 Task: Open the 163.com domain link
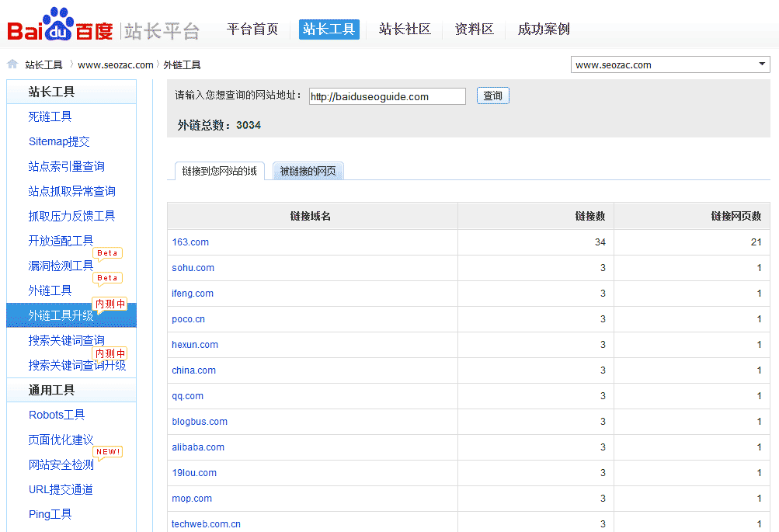point(190,242)
